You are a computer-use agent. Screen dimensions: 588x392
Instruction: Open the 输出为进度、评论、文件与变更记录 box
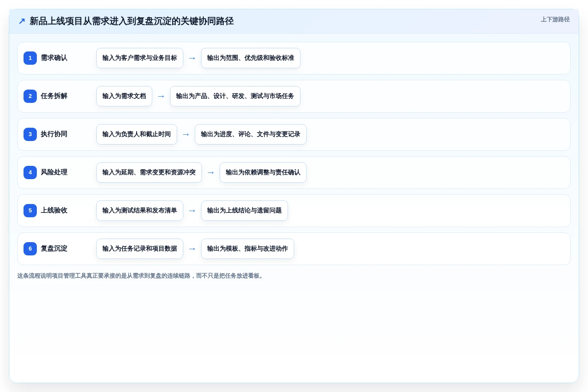pyautogui.click(x=251, y=134)
